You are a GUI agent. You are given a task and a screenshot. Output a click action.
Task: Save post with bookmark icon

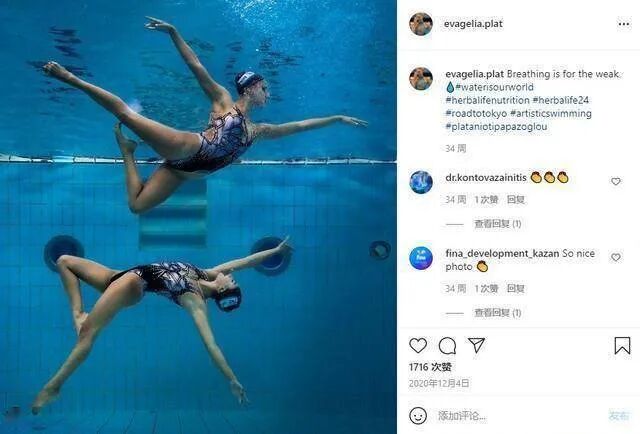tap(622, 345)
